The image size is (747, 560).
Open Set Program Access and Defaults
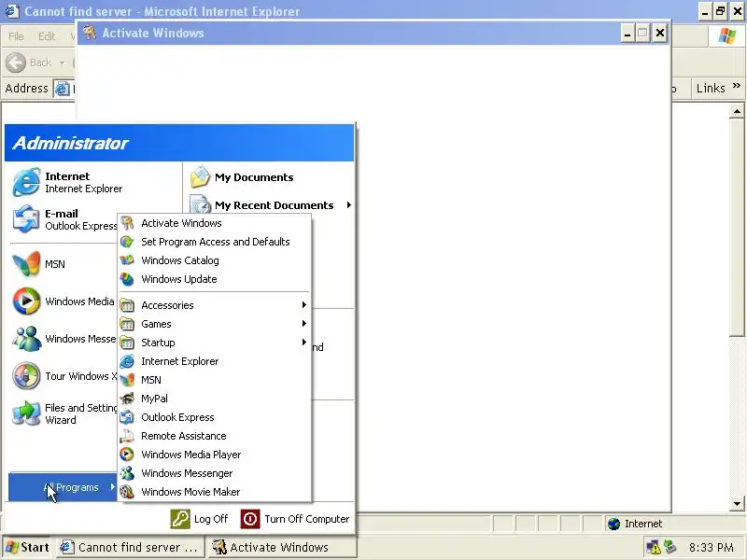tap(215, 242)
